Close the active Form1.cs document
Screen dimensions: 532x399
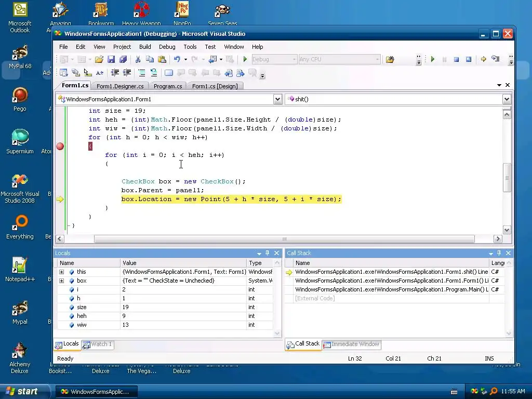click(508, 85)
